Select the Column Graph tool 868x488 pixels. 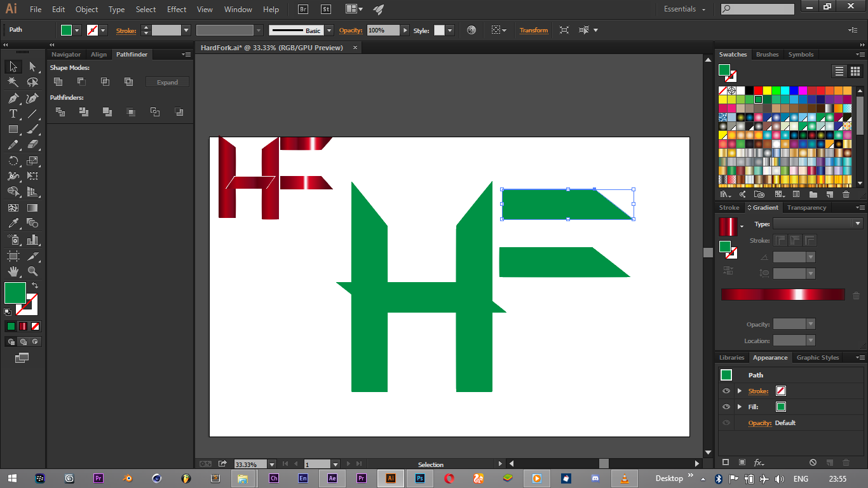tap(32, 240)
